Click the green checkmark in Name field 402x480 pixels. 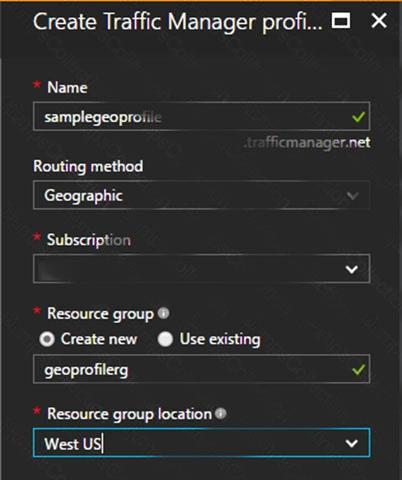(x=358, y=117)
